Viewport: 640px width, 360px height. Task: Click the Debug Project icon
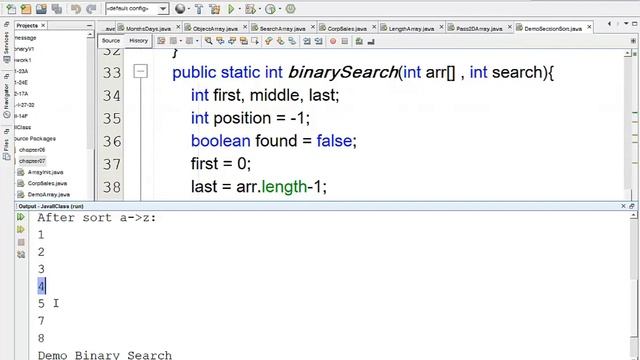pyautogui.click(x=250, y=9)
